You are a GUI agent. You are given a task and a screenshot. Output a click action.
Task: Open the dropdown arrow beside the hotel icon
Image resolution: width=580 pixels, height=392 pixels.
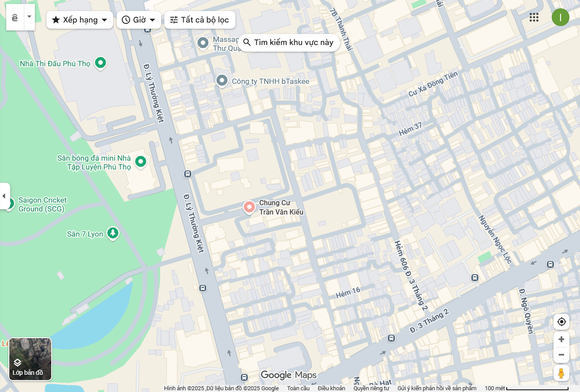coord(29,17)
